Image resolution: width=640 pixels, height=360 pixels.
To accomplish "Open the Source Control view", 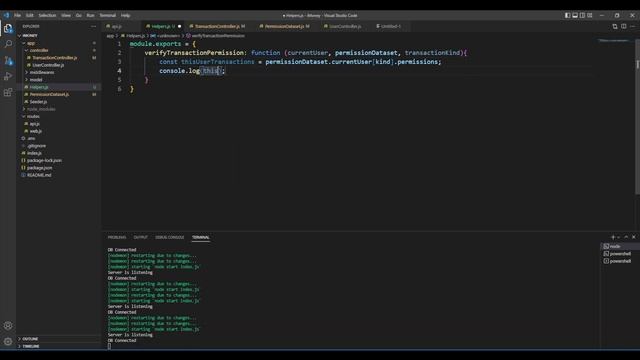I will [x=8, y=60].
